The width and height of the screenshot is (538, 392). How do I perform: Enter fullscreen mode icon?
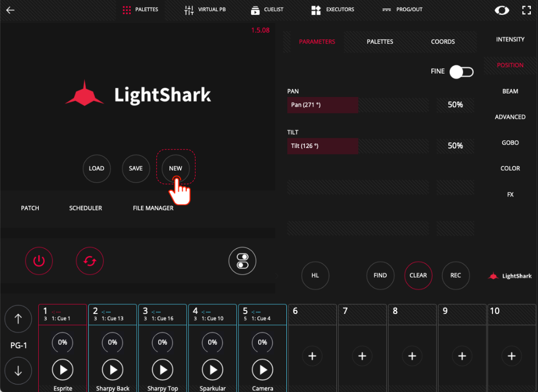(x=526, y=10)
